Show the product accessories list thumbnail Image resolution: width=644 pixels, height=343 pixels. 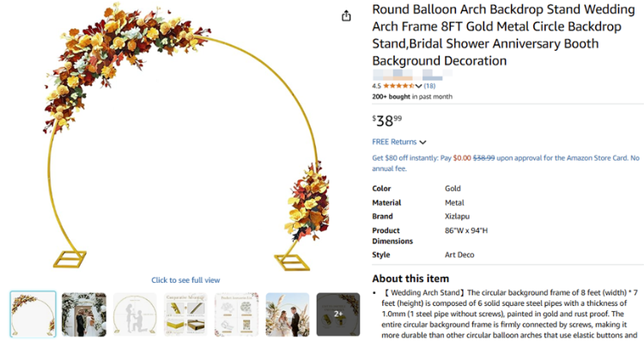pyautogui.click(x=237, y=315)
